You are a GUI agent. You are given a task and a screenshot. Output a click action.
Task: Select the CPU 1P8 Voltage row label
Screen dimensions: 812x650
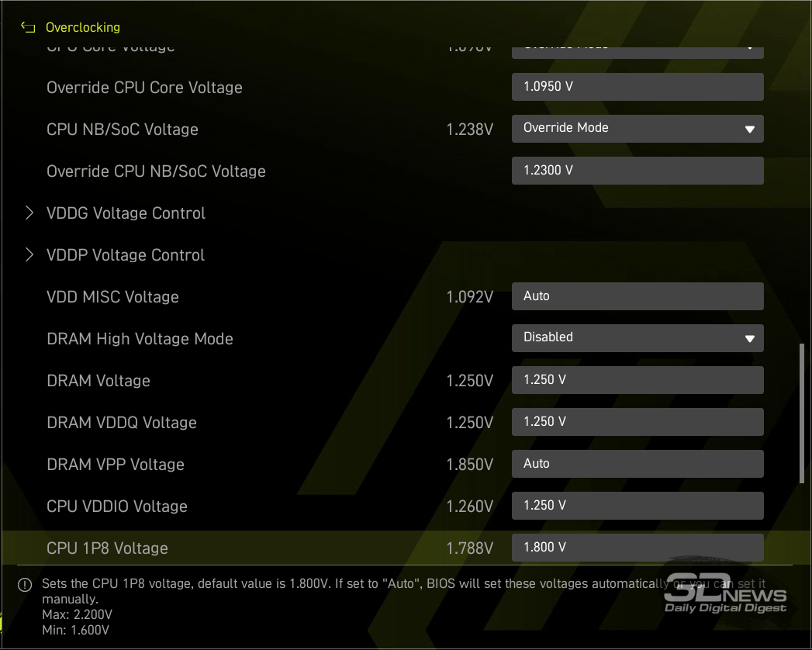[107, 548]
